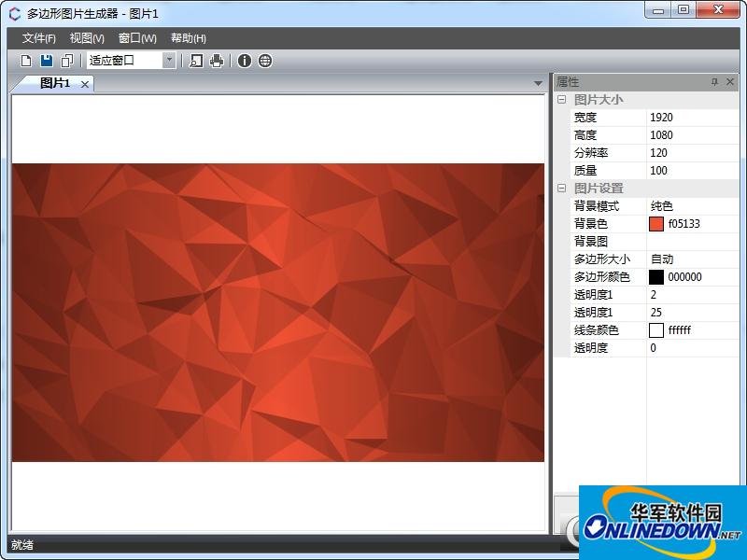Maximize the 多边形图片生成器 window
The height and width of the screenshot is (560, 747).
pos(684,10)
